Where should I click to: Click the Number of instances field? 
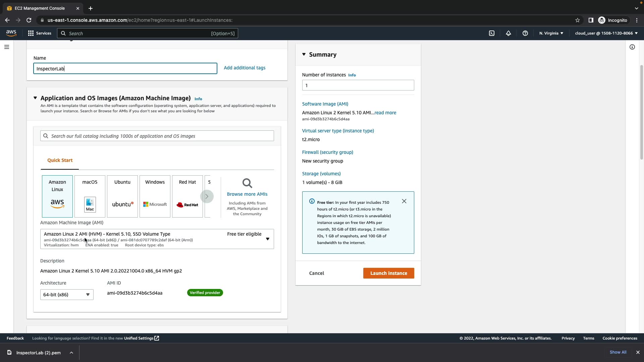[358, 85]
